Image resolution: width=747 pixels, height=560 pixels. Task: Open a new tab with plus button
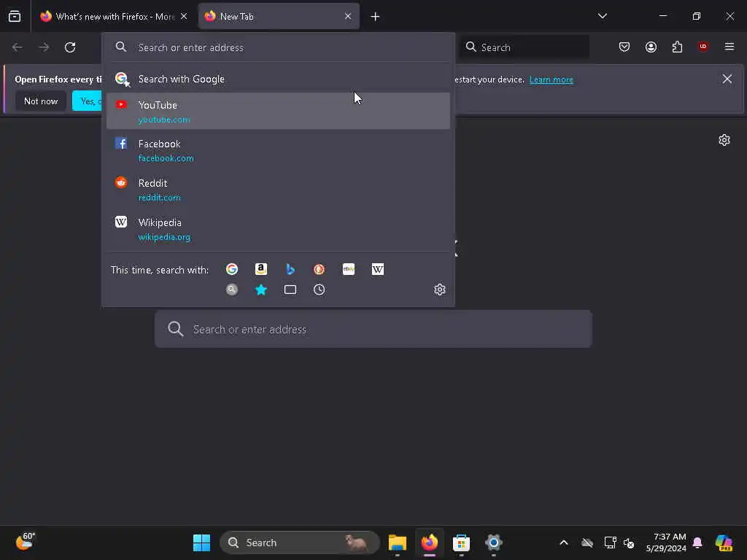[x=375, y=17]
